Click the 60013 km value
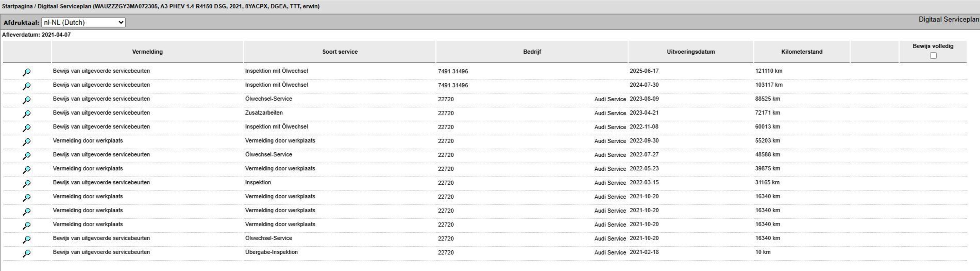980x271 pixels. 767,126
